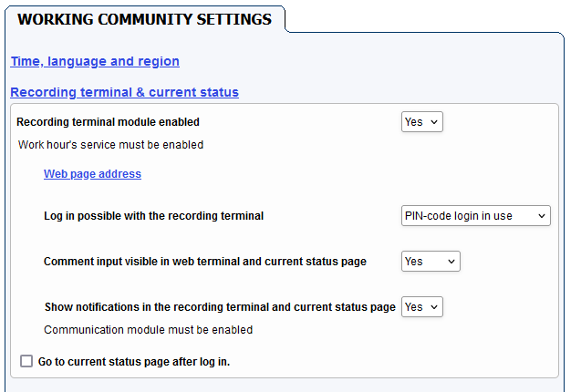Click 'Log in possible with the recording terminal' label

154,216
